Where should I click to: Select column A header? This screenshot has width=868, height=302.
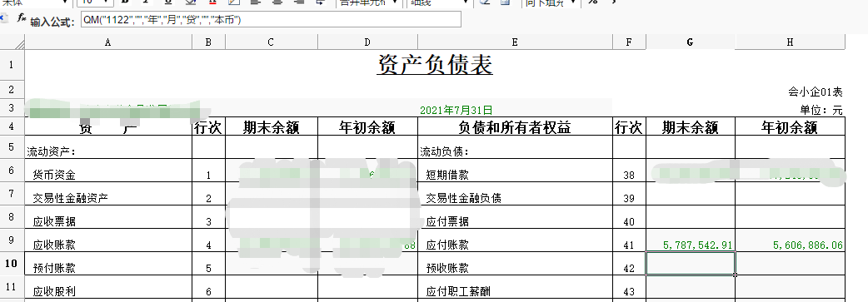108,42
